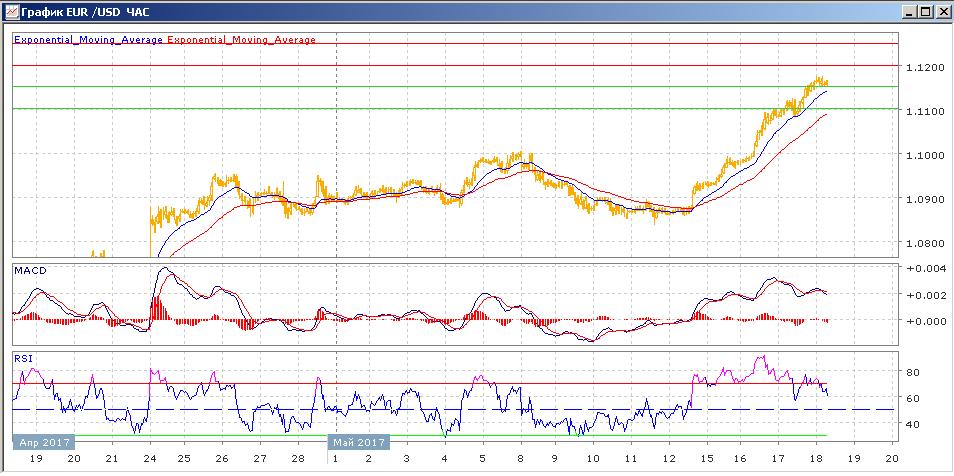The width and height of the screenshot is (954, 476).
Task: Click the 1.0800 price axis label
Action: (920, 243)
